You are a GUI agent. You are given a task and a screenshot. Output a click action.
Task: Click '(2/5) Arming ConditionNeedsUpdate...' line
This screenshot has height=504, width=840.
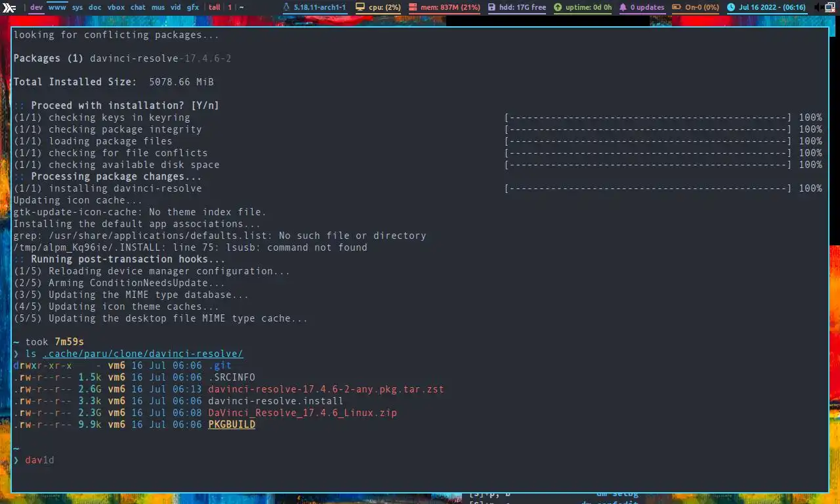[x=119, y=283]
